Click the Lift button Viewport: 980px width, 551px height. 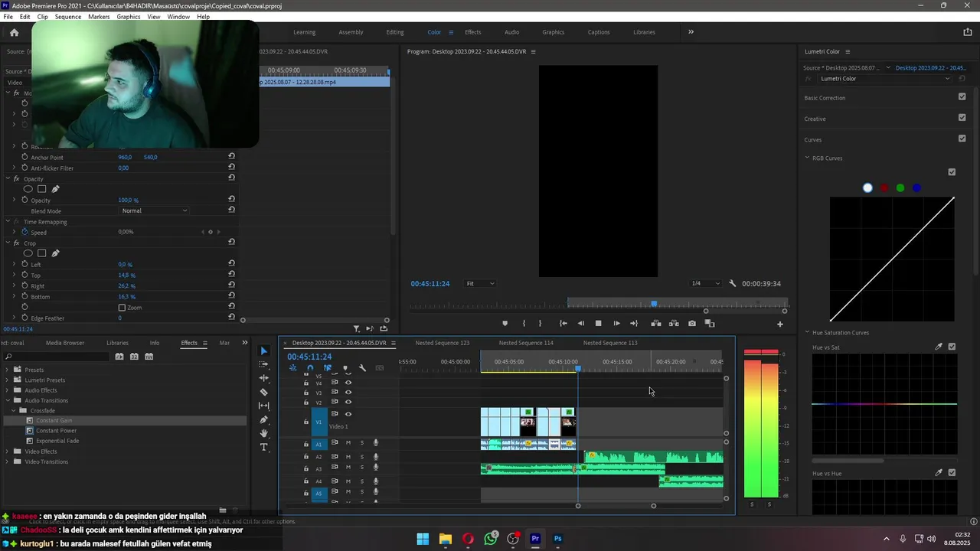click(656, 324)
